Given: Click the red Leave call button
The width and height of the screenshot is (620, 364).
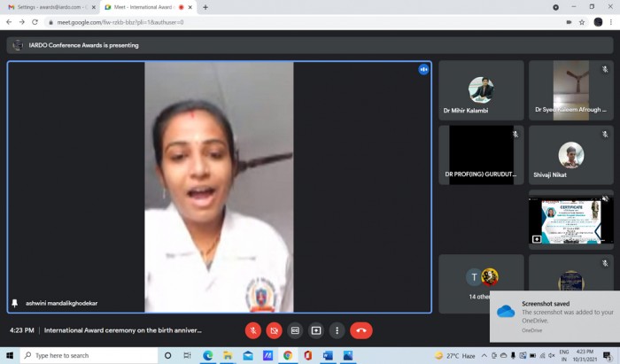Looking at the screenshot, I should point(361,330).
